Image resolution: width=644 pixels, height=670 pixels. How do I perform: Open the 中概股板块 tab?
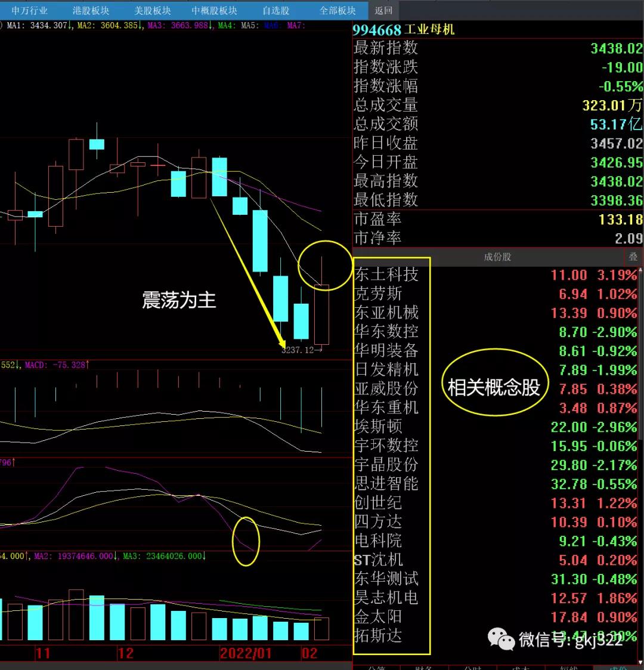(214, 10)
